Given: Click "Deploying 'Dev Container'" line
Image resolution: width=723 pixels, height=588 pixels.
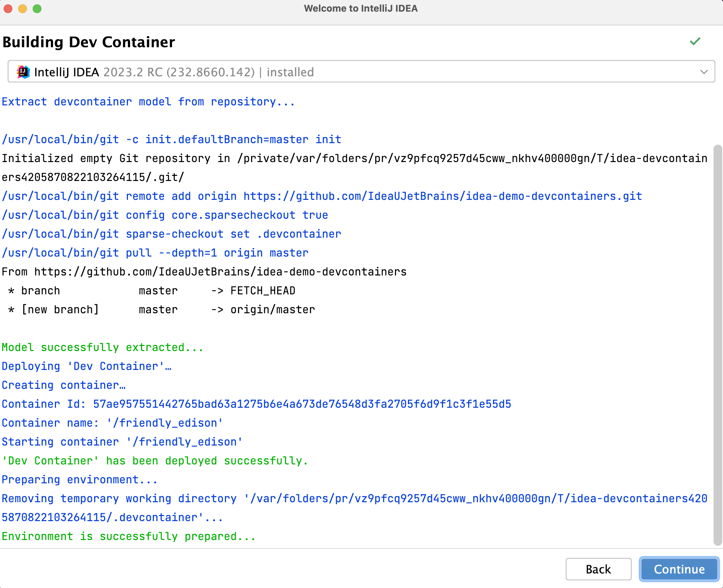Looking at the screenshot, I should [x=86, y=366].
